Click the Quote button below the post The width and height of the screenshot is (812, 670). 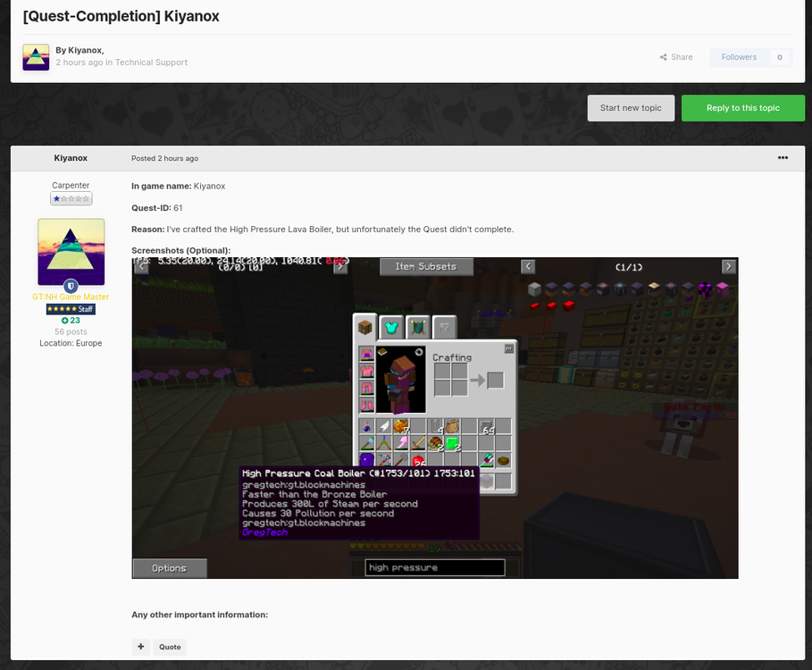tap(170, 647)
